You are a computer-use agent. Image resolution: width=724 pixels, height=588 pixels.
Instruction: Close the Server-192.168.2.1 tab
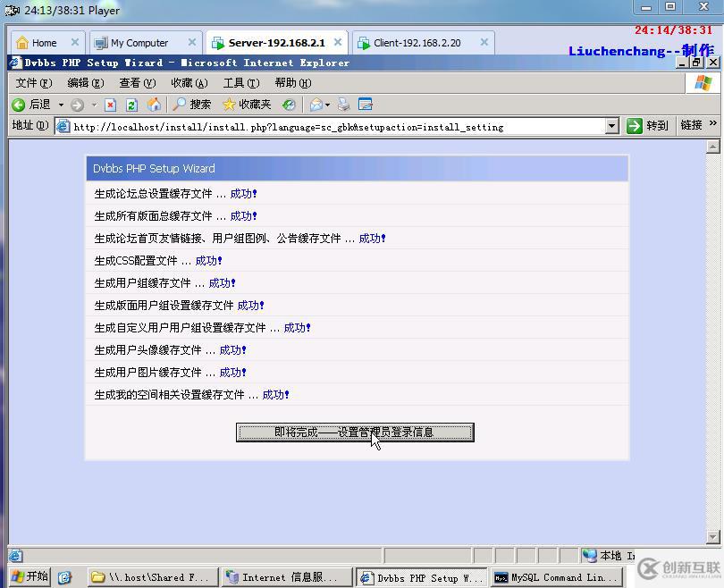(338, 42)
